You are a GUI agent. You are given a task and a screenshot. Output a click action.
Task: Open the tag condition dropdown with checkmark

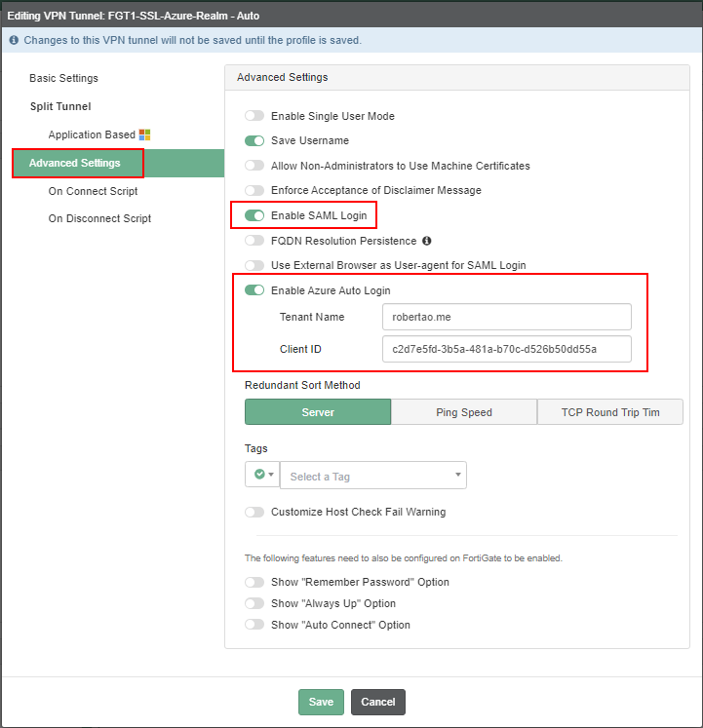click(262, 474)
